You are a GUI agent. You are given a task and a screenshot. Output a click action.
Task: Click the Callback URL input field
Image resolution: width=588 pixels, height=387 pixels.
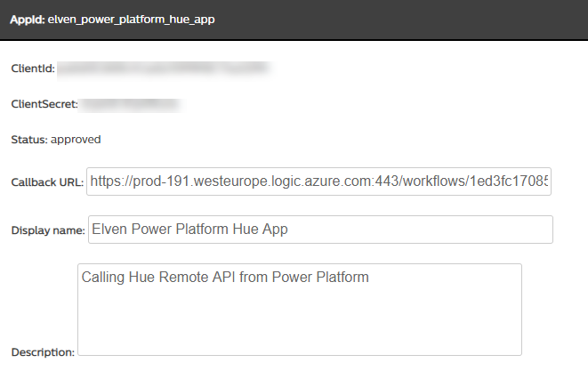pyautogui.click(x=318, y=181)
